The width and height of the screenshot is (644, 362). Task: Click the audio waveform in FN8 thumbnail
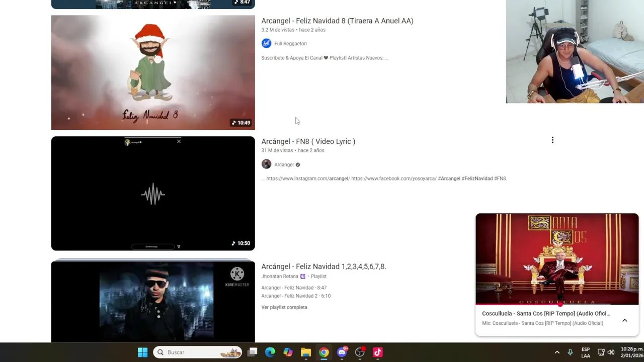[153, 195]
